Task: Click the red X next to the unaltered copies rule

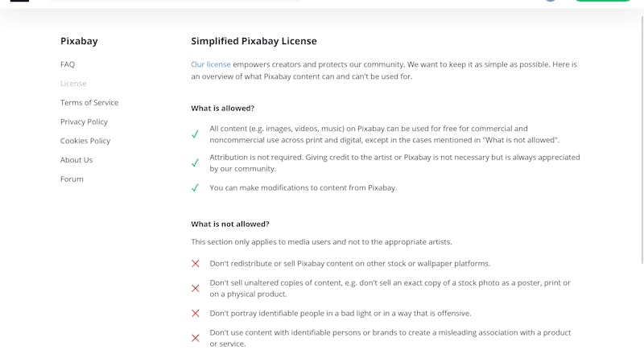Action: pyautogui.click(x=196, y=289)
